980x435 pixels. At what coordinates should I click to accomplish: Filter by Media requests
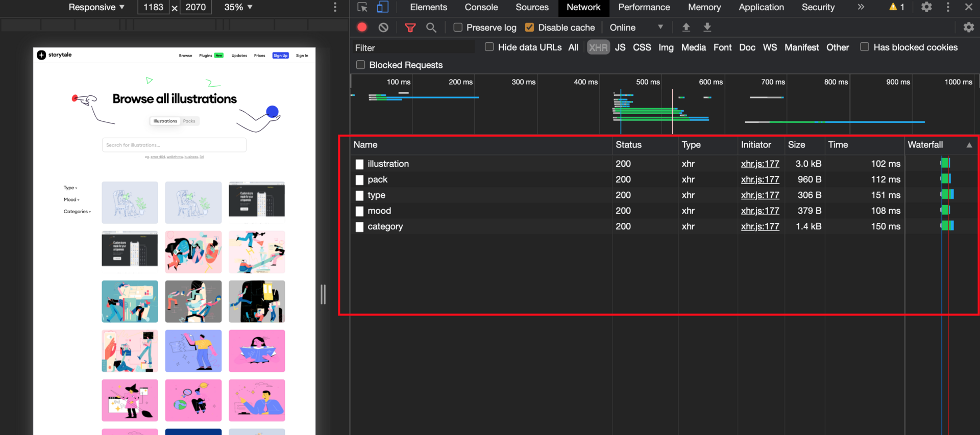694,47
